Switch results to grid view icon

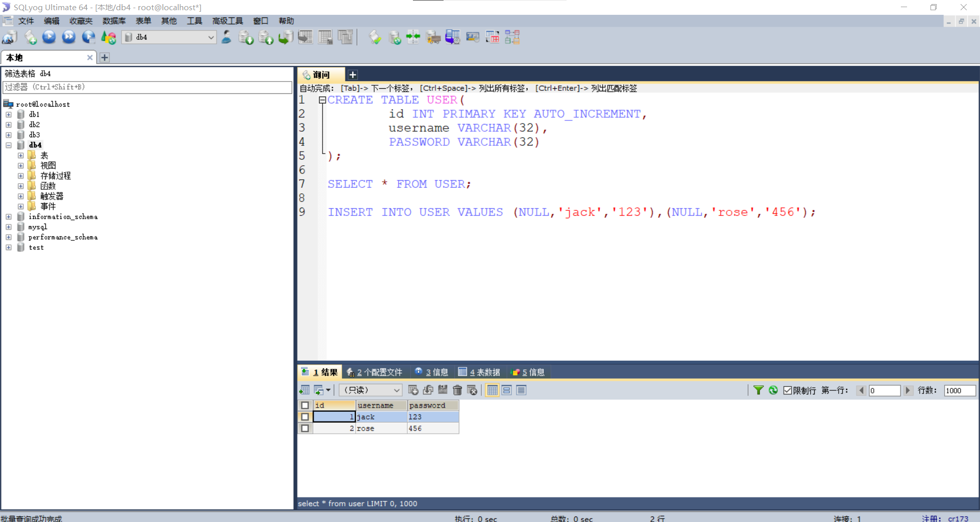tap(492, 390)
